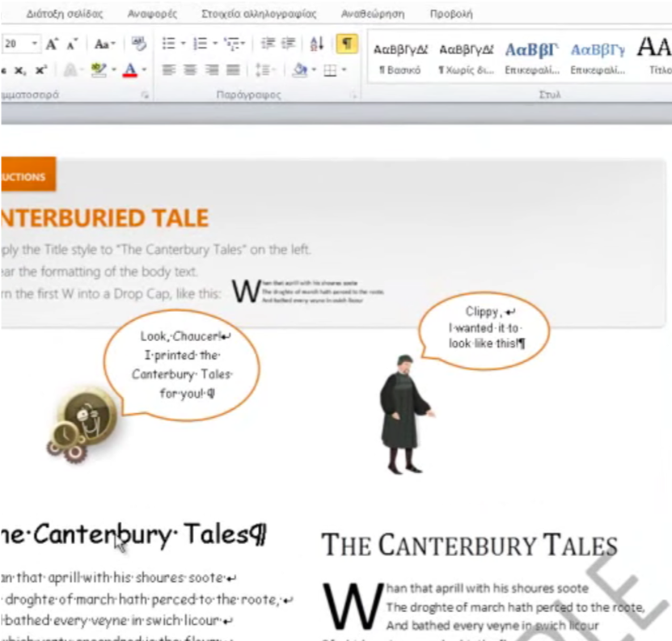Image resolution: width=672 pixels, height=641 pixels.
Task: Apply yellow text highlight color
Action: (x=99, y=70)
